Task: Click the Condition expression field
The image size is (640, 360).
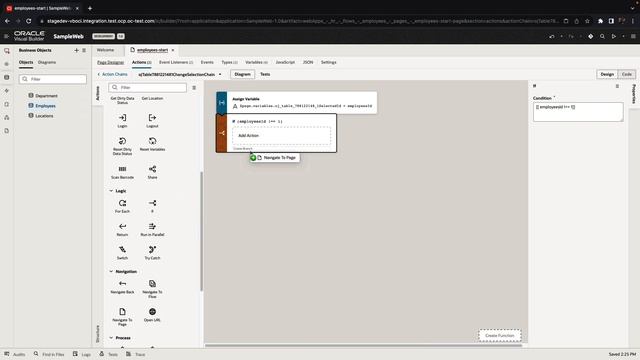Action: click(x=578, y=112)
